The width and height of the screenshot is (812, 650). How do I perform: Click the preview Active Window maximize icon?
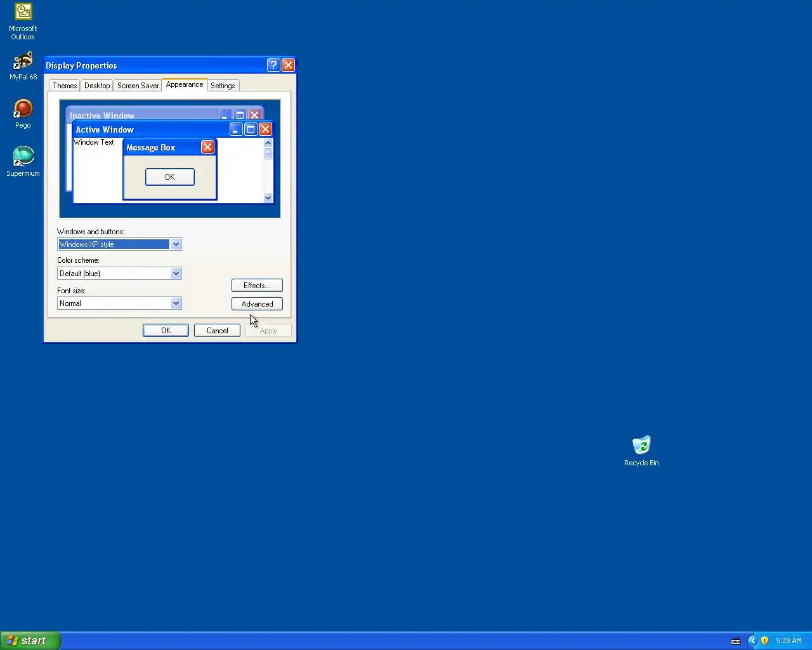(x=251, y=129)
